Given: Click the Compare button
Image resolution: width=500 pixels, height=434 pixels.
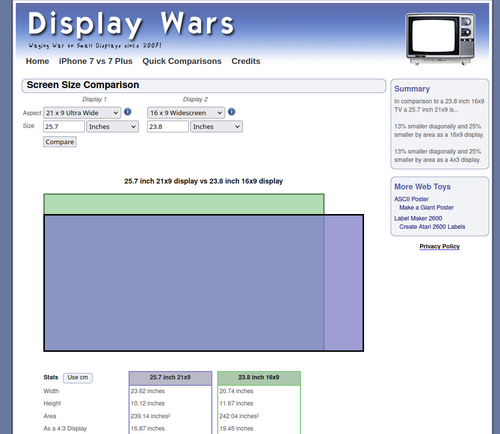Looking at the screenshot, I should pyautogui.click(x=60, y=142).
